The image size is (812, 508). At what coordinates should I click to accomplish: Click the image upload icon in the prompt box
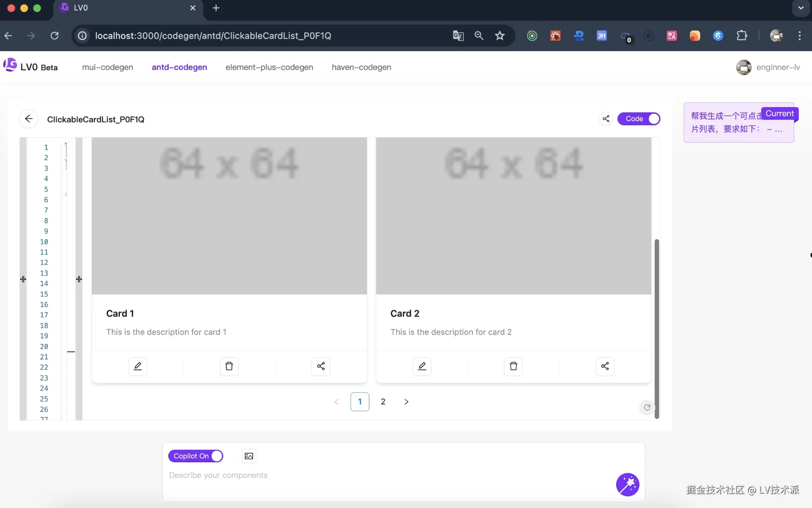point(249,456)
